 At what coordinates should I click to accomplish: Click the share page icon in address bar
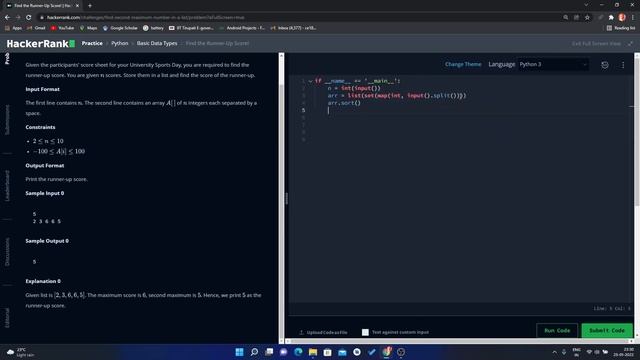576,18
